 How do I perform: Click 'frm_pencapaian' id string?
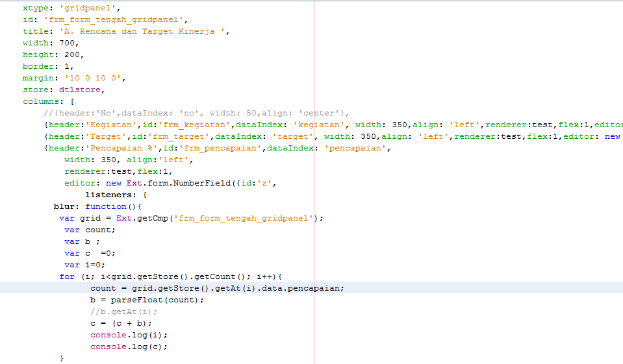pyautogui.click(x=220, y=149)
